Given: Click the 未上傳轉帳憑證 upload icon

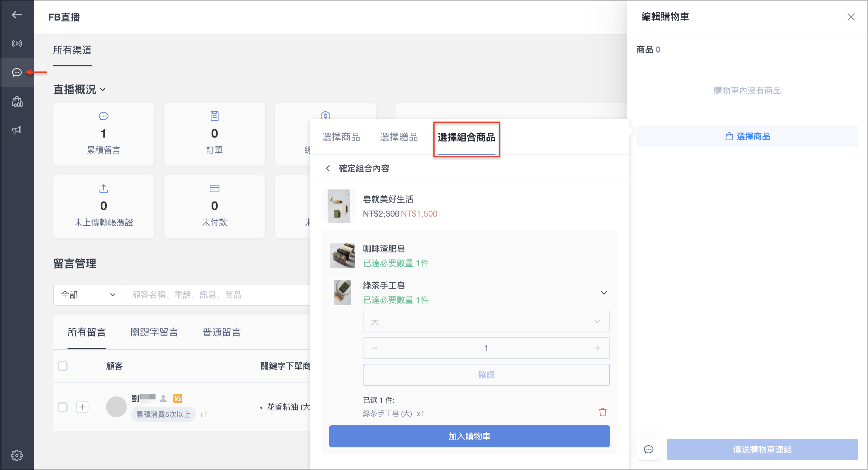Looking at the screenshot, I should [x=103, y=189].
